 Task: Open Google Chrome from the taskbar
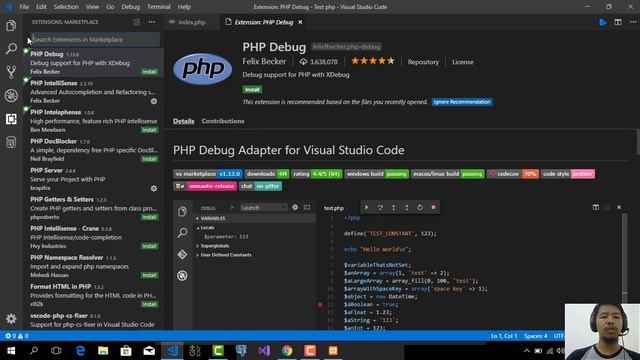(x=287, y=351)
